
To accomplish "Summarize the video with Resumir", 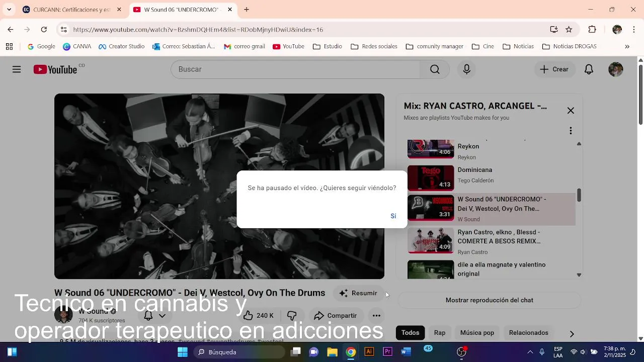I will 358,293.
